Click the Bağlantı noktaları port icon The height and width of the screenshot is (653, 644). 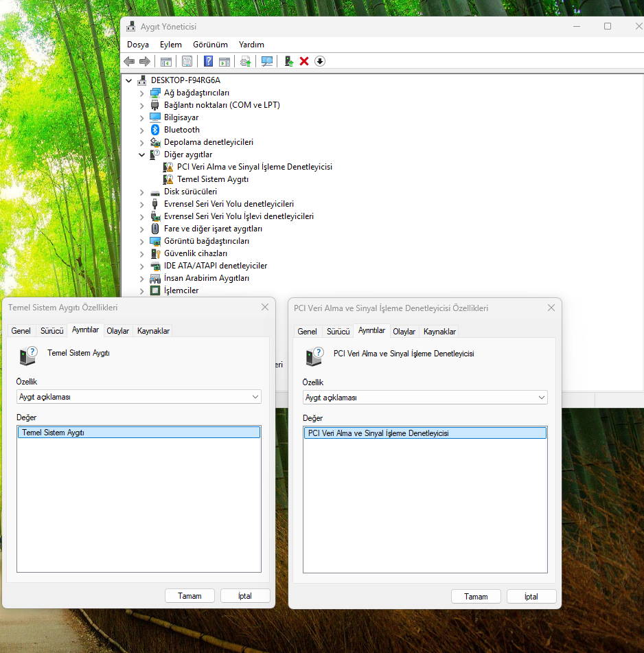[x=155, y=105]
